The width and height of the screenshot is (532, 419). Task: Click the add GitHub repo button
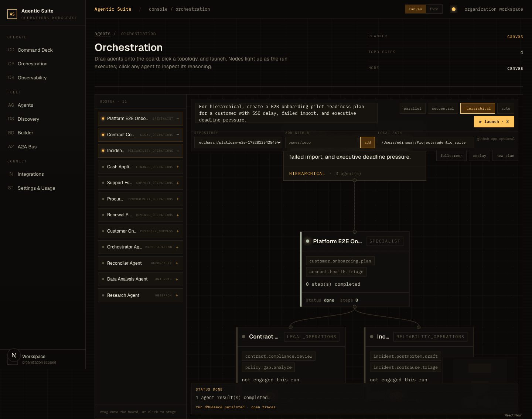coord(368,142)
